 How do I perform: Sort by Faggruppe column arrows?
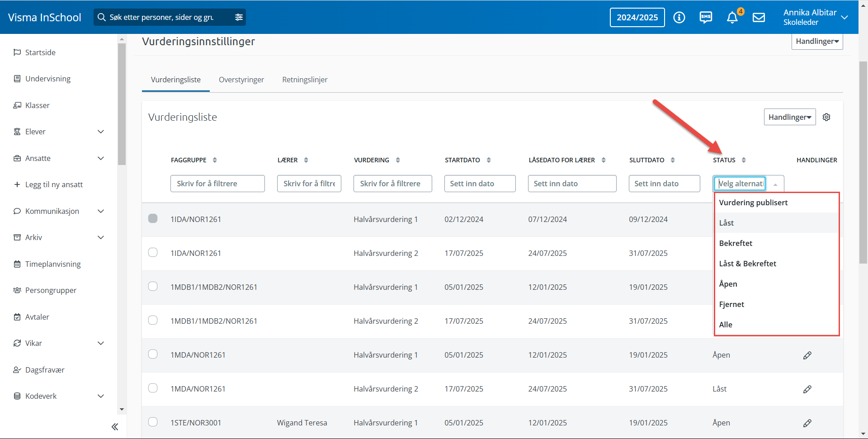pos(215,160)
